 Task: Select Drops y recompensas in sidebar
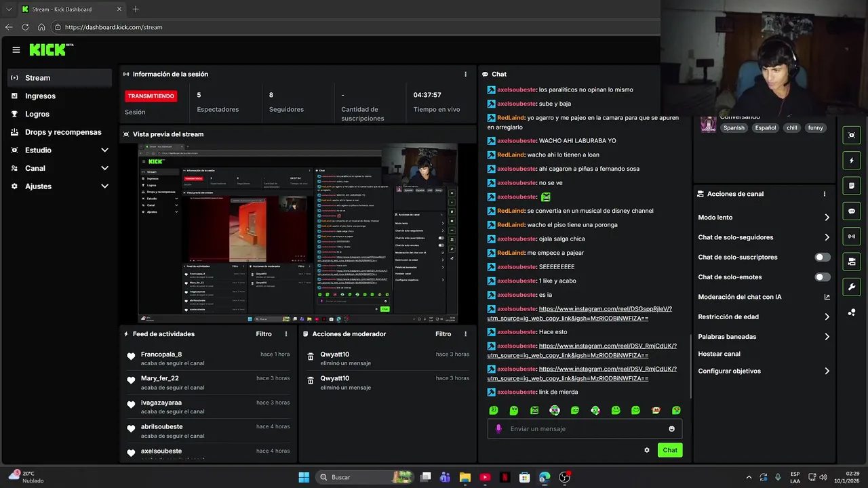point(60,132)
